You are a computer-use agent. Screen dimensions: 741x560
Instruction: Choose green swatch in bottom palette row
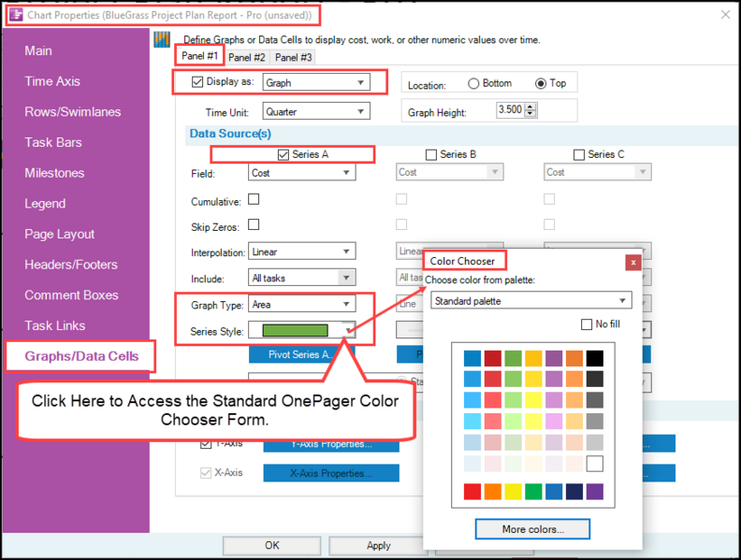coord(533,492)
